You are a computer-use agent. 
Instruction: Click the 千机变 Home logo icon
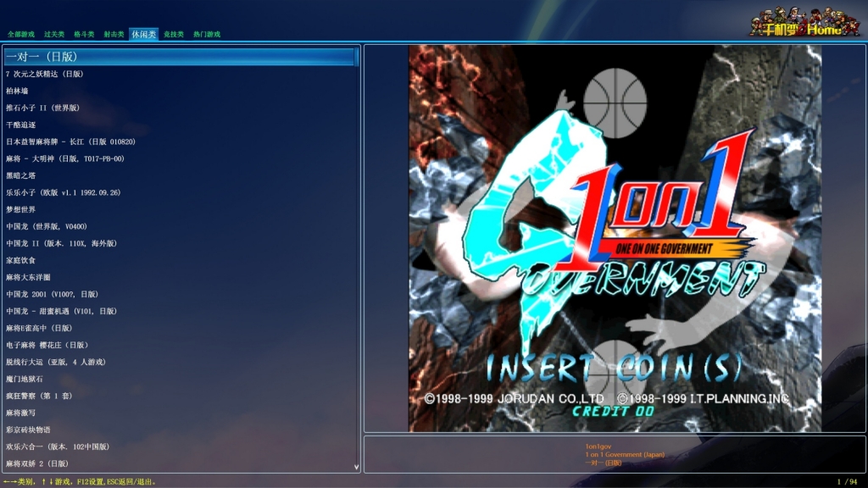798,22
